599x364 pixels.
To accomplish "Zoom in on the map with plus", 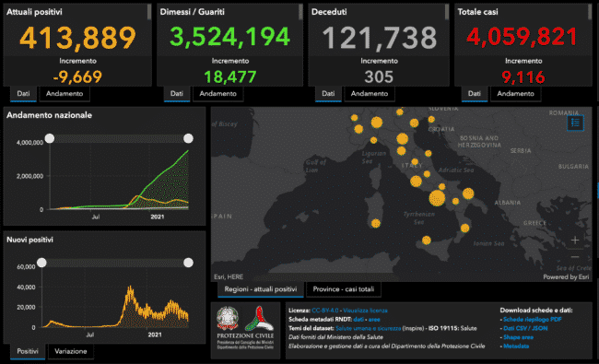I will [x=575, y=240].
